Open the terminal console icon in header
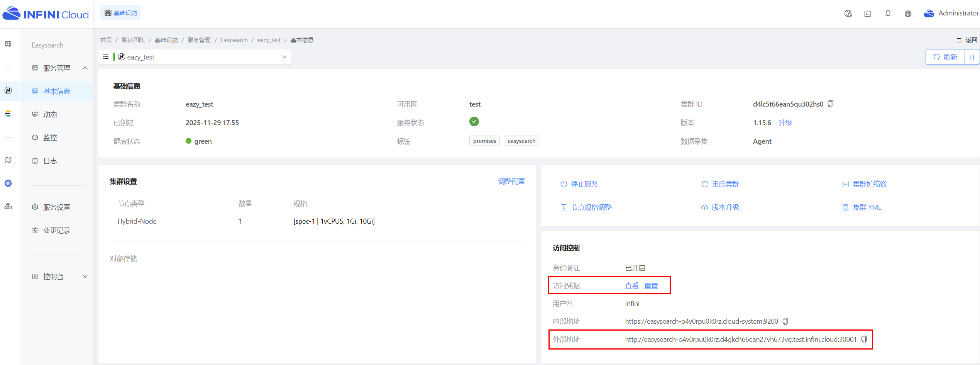Screen dimensions: 980x365 pyautogui.click(x=868, y=14)
